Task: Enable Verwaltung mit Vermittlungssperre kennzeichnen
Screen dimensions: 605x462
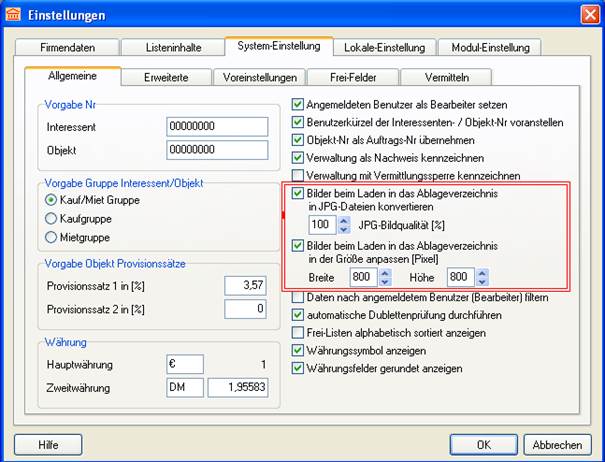Action: coord(297,175)
